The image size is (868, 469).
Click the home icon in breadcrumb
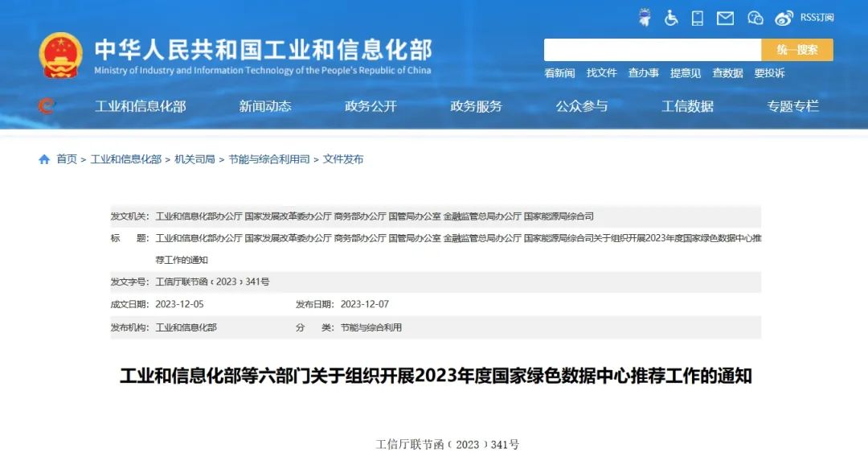point(44,159)
